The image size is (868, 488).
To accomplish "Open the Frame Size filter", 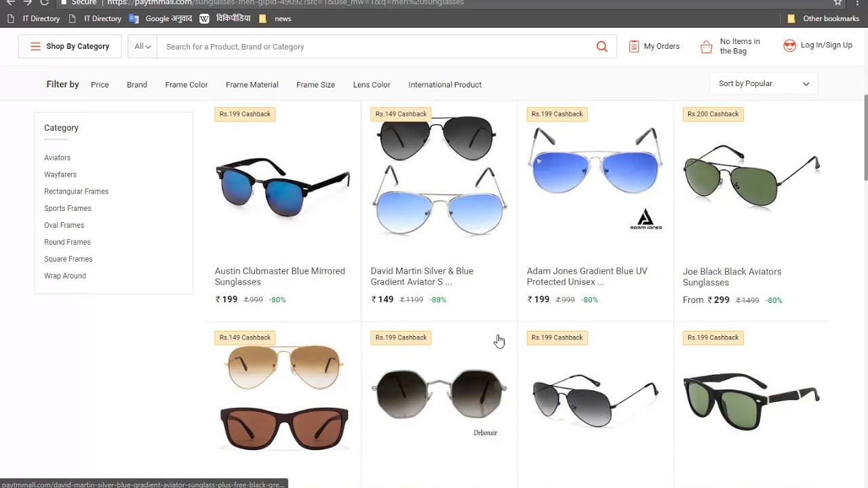I will pyautogui.click(x=315, y=85).
